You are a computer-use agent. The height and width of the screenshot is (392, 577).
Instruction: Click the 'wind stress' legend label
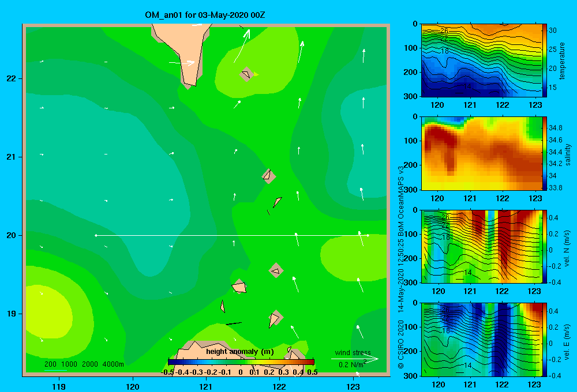353,352
